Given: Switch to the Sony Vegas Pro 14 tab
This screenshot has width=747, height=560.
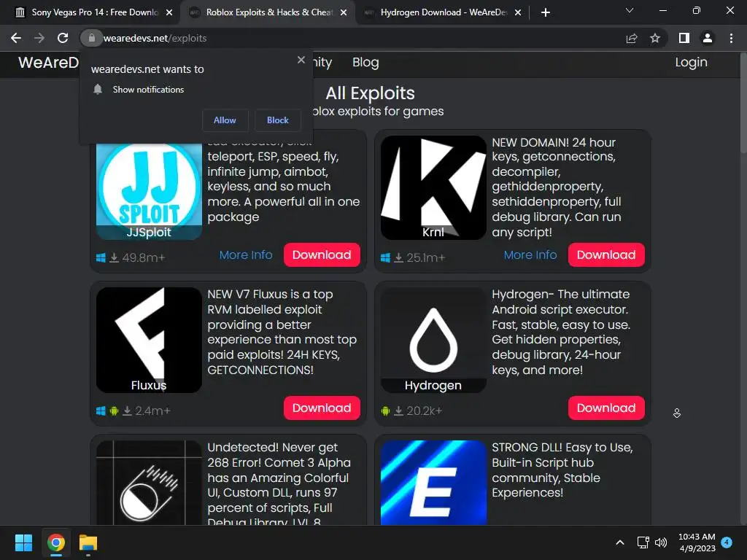Looking at the screenshot, I should click(x=94, y=12).
